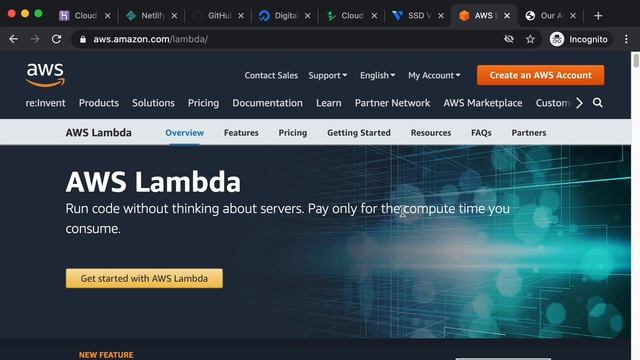Bookmark this page with the star icon
Screen dimensions: 640x360
tap(530, 39)
